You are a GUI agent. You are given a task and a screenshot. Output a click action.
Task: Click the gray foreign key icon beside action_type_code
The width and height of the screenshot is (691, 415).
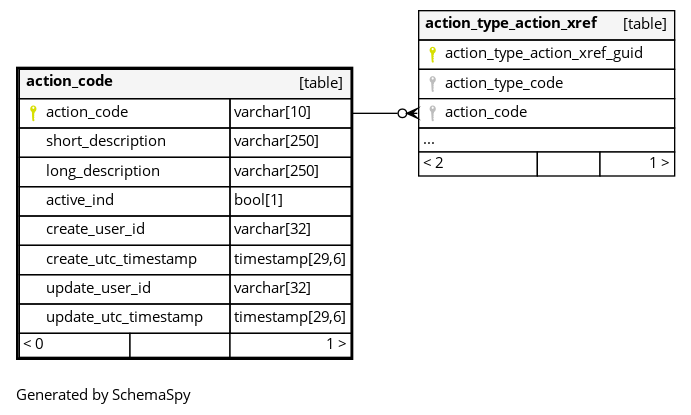click(x=432, y=84)
